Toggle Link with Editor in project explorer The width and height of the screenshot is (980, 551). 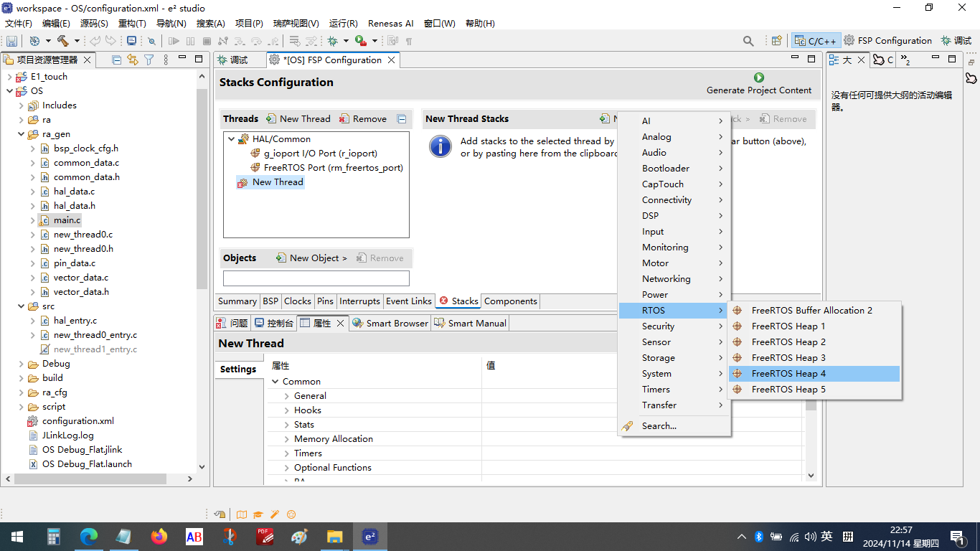tap(132, 60)
